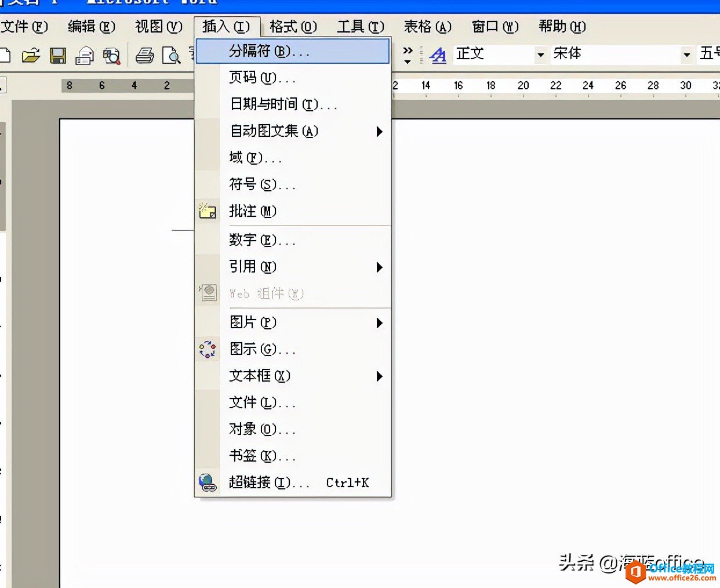Select 文本框(X) menu entry

click(293, 376)
